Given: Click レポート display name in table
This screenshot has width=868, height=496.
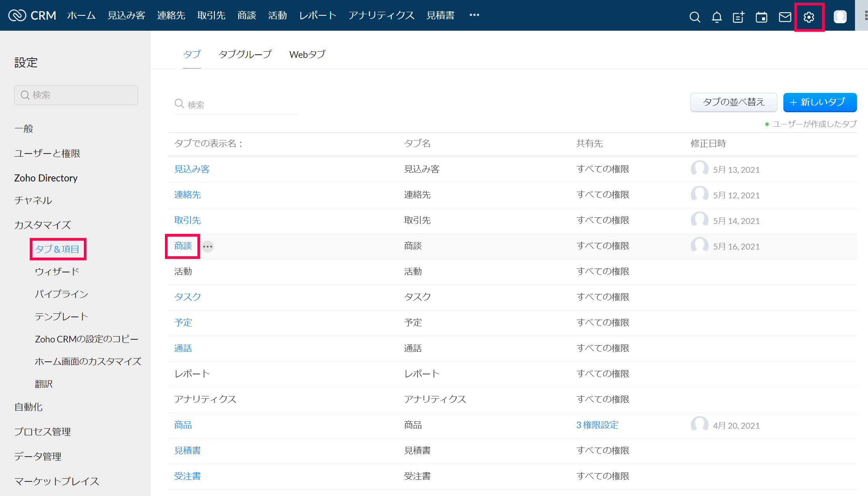Looking at the screenshot, I should tap(192, 374).
